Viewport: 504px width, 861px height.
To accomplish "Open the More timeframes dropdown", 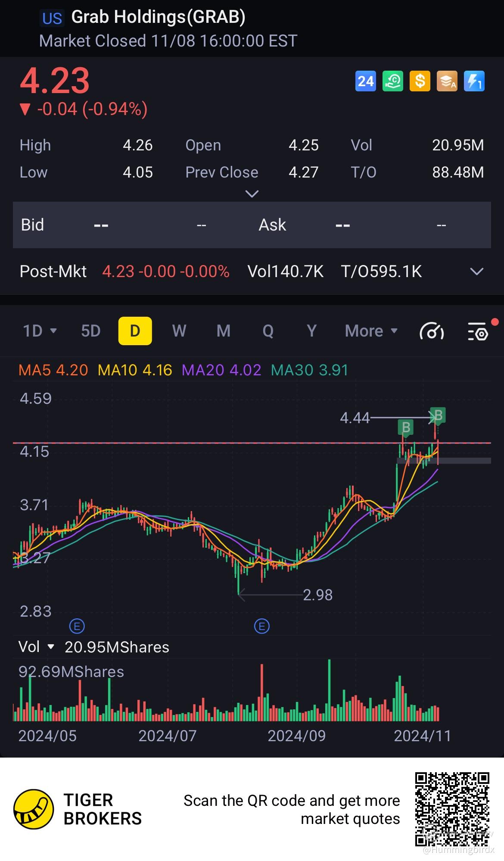I will click(x=371, y=331).
